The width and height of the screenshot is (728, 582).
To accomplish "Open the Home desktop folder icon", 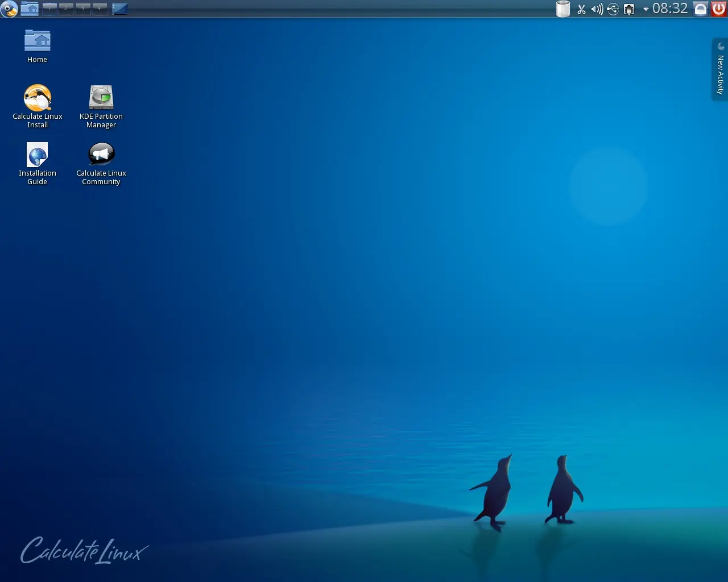I will pos(38,47).
